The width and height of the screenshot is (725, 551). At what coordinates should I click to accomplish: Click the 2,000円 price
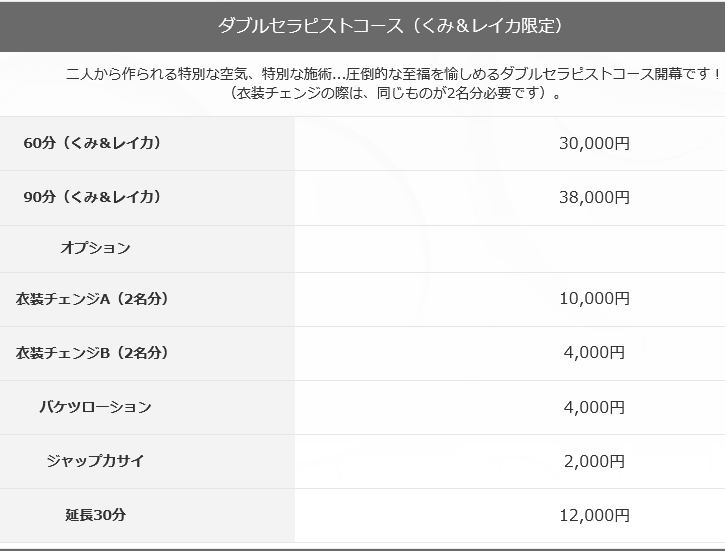594,461
